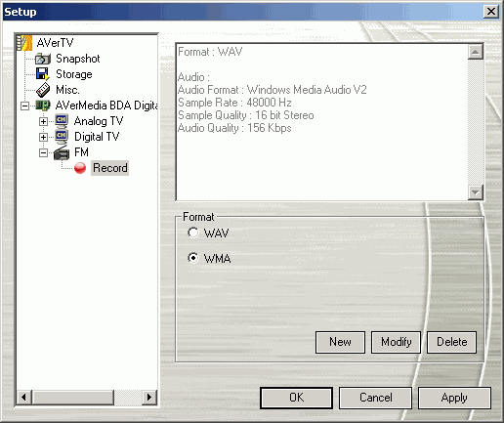Click the FM radio icon
The width and height of the screenshot is (504, 423).
tap(62, 152)
